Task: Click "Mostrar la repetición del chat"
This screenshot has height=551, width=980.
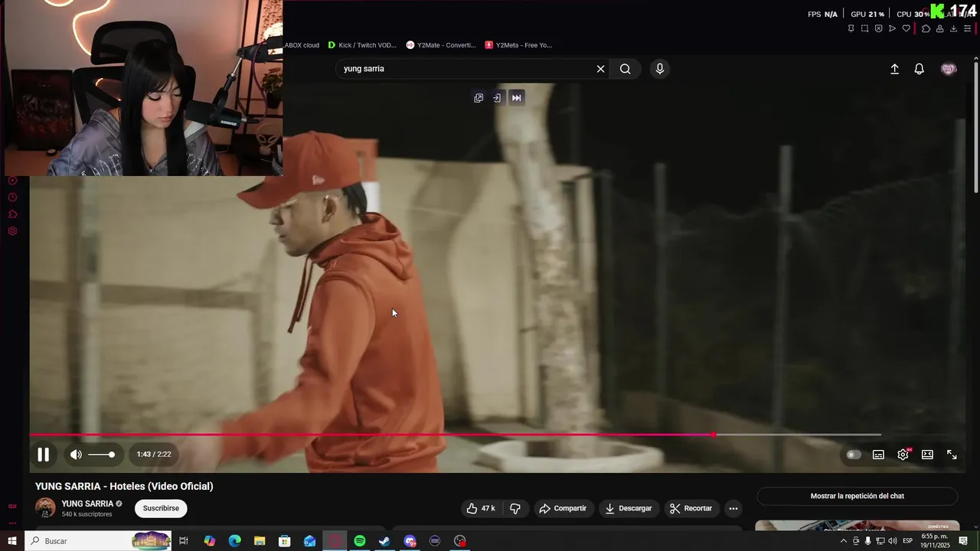Action: click(857, 496)
